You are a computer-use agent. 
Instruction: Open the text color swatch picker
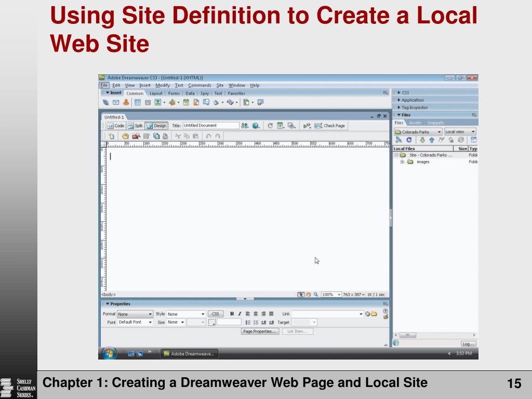click(x=212, y=322)
